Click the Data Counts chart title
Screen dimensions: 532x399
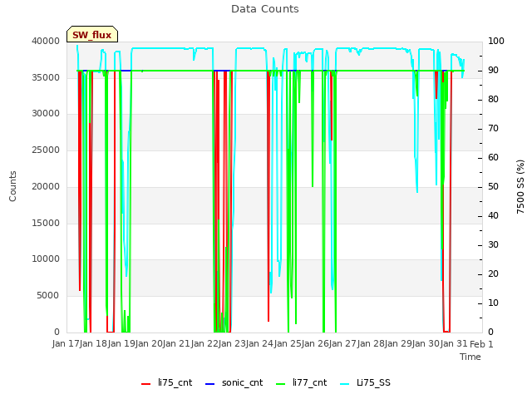coord(265,9)
